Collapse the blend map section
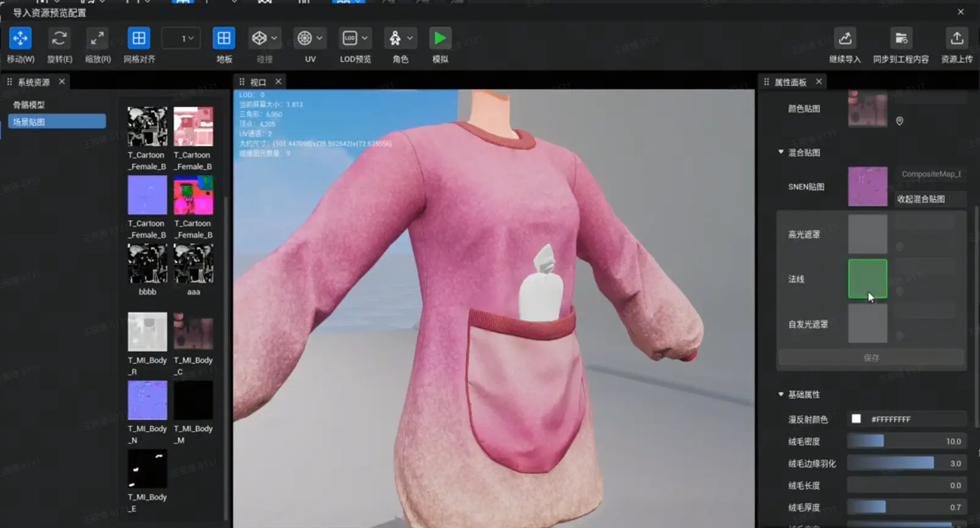The image size is (980, 528). 781,152
